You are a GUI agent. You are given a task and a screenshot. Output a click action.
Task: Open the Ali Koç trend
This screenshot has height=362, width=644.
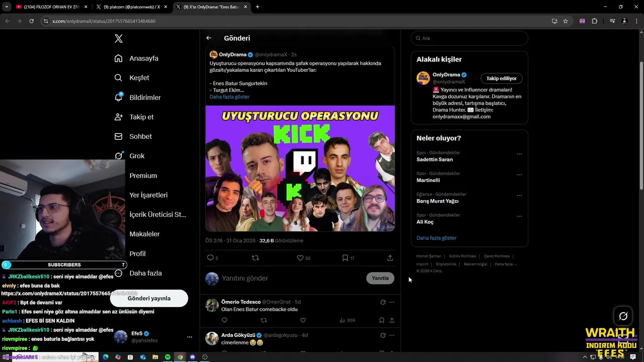pos(425,222)
